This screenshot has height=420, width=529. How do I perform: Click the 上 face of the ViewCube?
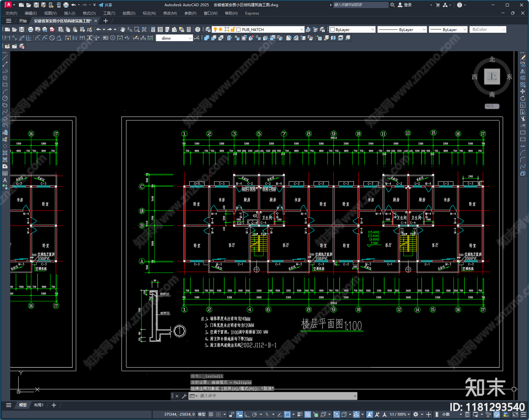pyautogui.click(x=492, y=77)
